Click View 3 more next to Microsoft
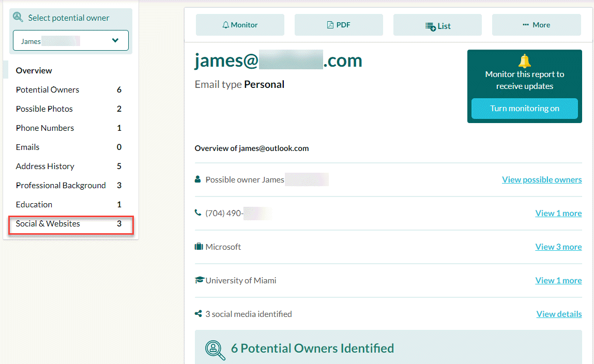The width and height of the screenshot is (594, 364). (558, 247)
